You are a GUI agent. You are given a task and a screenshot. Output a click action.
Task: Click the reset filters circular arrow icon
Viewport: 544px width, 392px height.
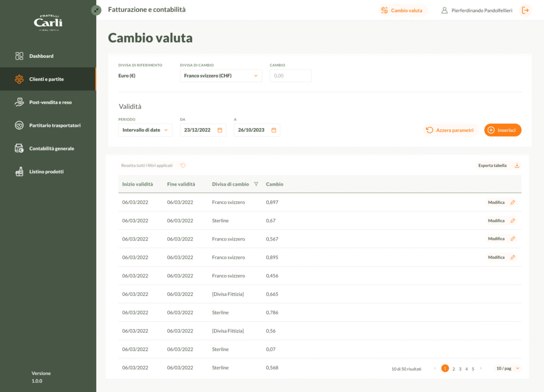point(183,166)
